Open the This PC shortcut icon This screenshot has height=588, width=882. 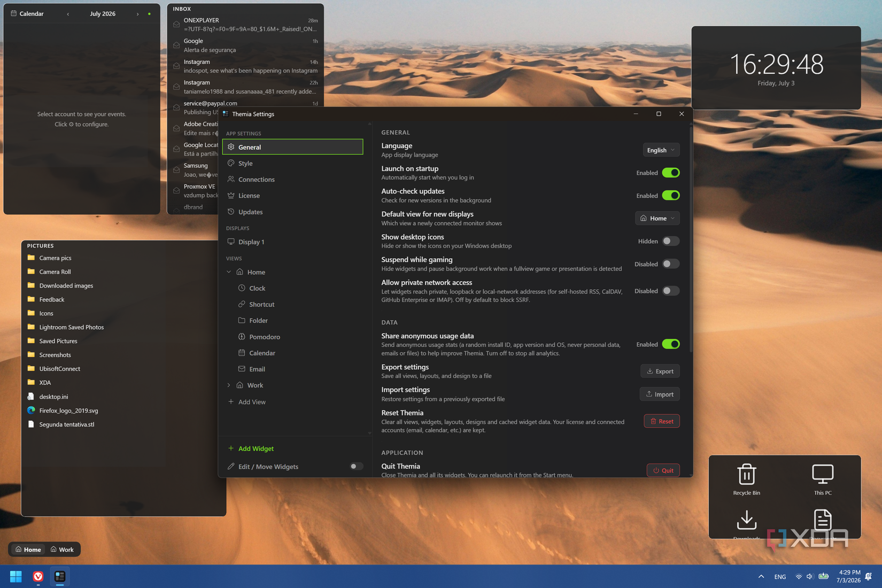[823, 479]
